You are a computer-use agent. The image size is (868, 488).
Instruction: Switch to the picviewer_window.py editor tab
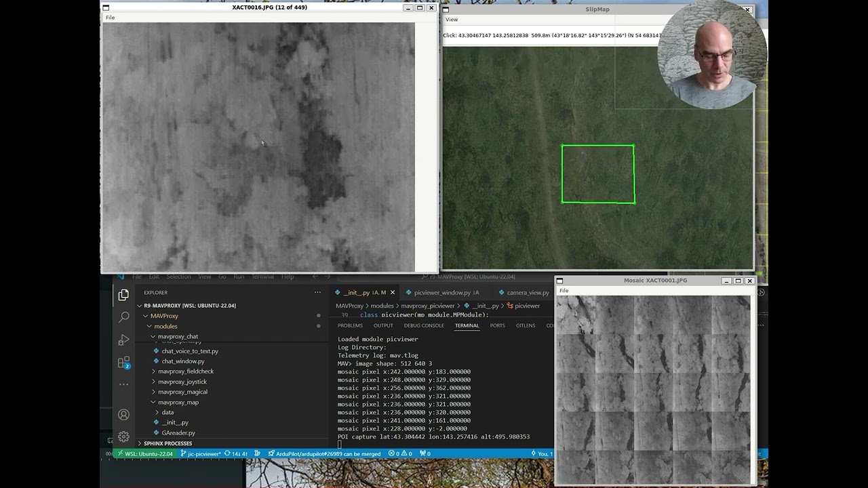pos(442,293)
